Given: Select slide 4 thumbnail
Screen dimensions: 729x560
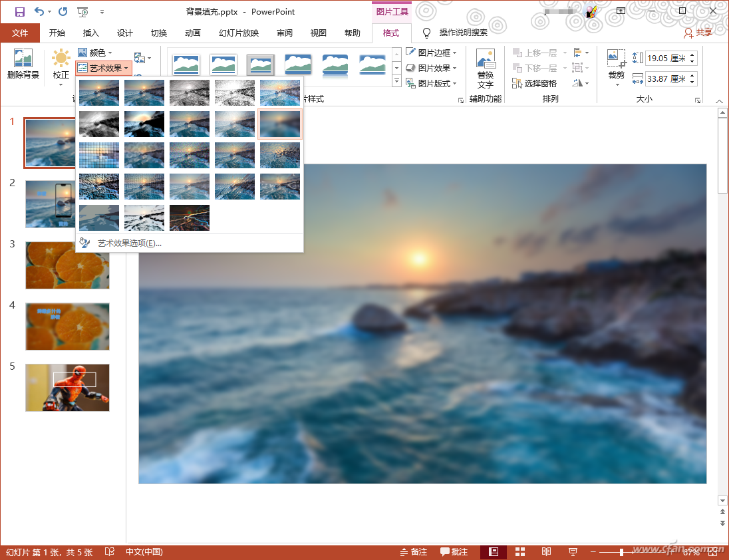Looking at the screenshot, I should point(67,327).
